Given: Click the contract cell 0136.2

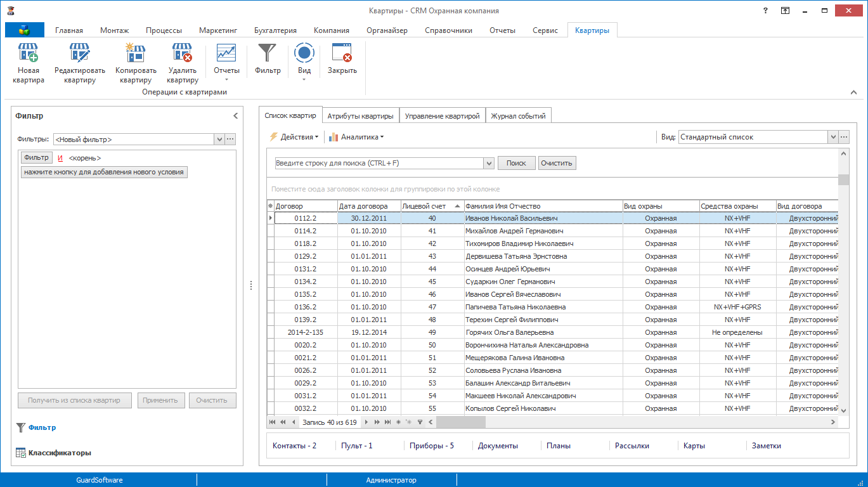Looking at the screenshot, I should [305, 307].
